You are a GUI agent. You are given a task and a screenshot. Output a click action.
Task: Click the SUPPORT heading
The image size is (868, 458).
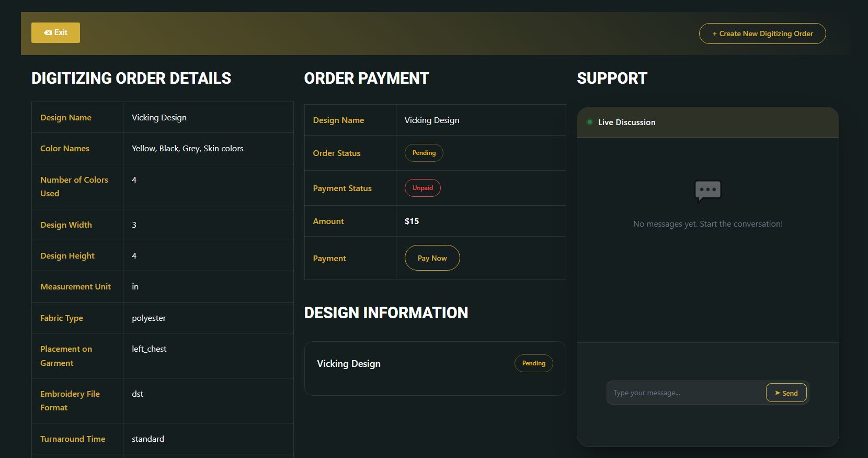pyautogui.click(x=612, y=79)
